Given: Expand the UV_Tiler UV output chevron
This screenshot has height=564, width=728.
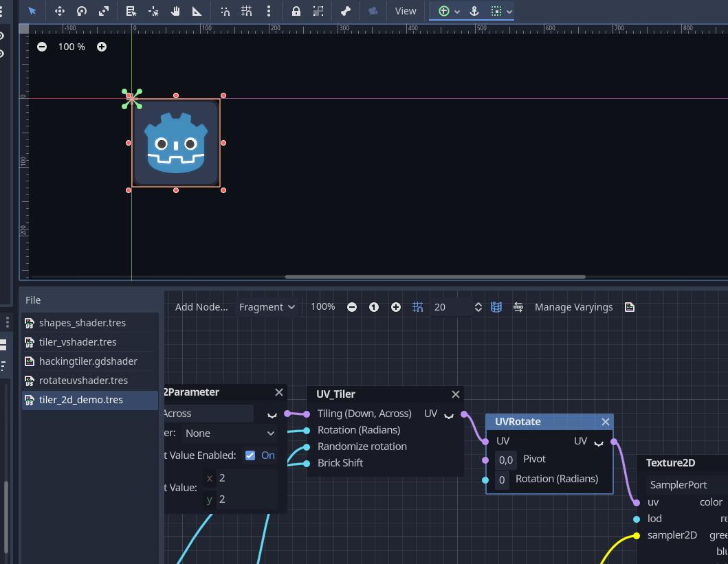Looking at the screenshot, I should pyautogui.click(x=448, y=415).
